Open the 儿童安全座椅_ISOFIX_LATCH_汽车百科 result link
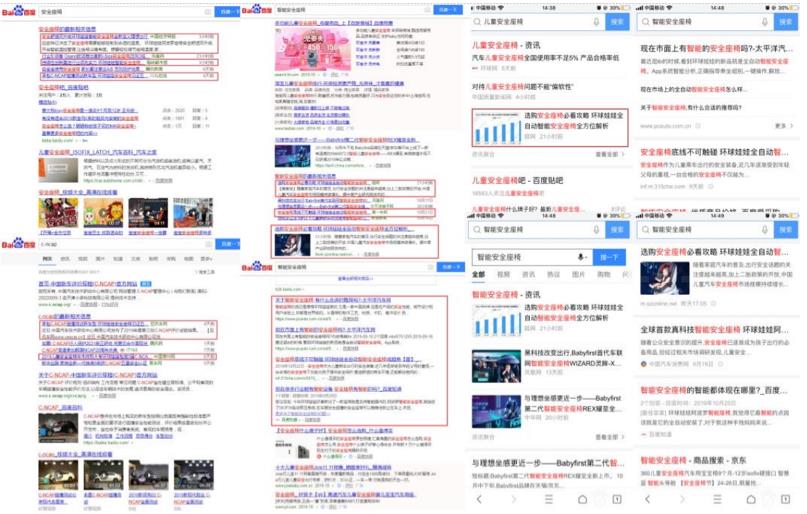Viewport: 807px width, 514px height. tap(97, 152)
